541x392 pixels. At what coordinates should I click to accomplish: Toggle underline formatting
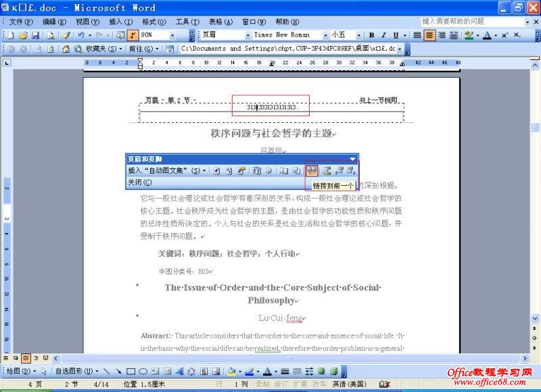click(x=396, y=35)
